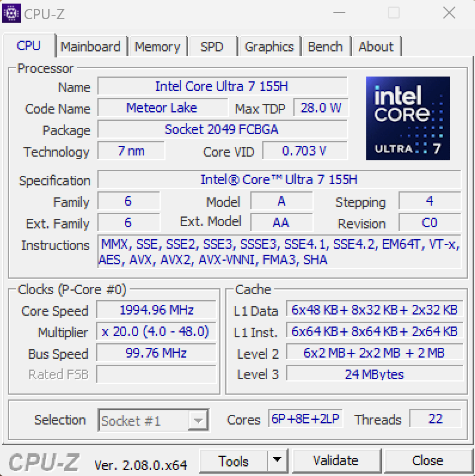
Task: Click the Intel Core Ultra 7 logo
Action: 408,118
